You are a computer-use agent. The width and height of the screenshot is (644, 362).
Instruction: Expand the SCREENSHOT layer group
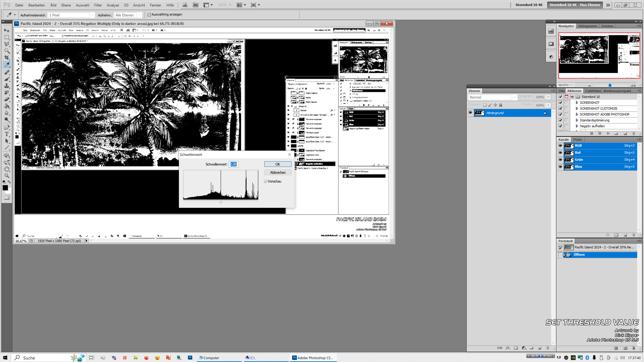pyautogui.click(x=577, y=102)
